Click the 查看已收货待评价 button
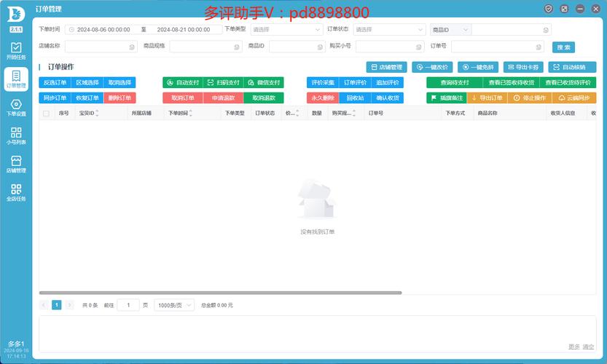Image resolution: width=607 pixels, height=364 pixels. (568, 82)
